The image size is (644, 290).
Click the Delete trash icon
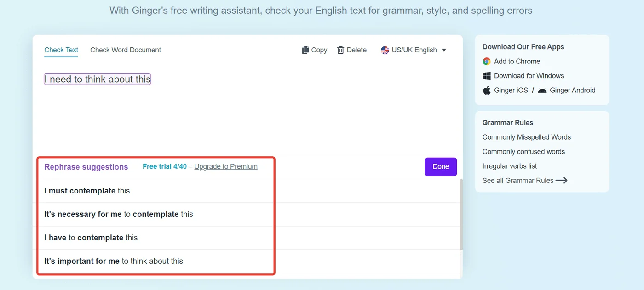(x=340, y=50)
